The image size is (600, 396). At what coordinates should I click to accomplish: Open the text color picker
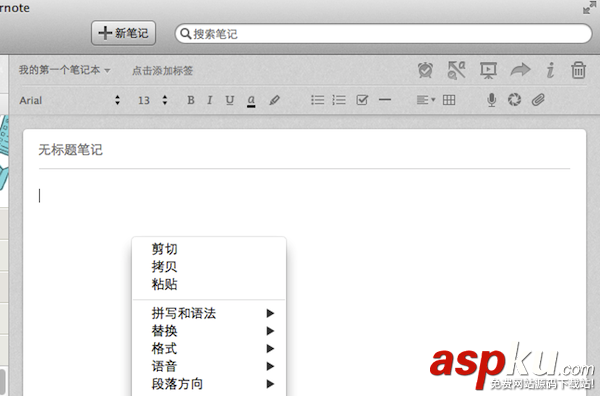click(251, 101)
